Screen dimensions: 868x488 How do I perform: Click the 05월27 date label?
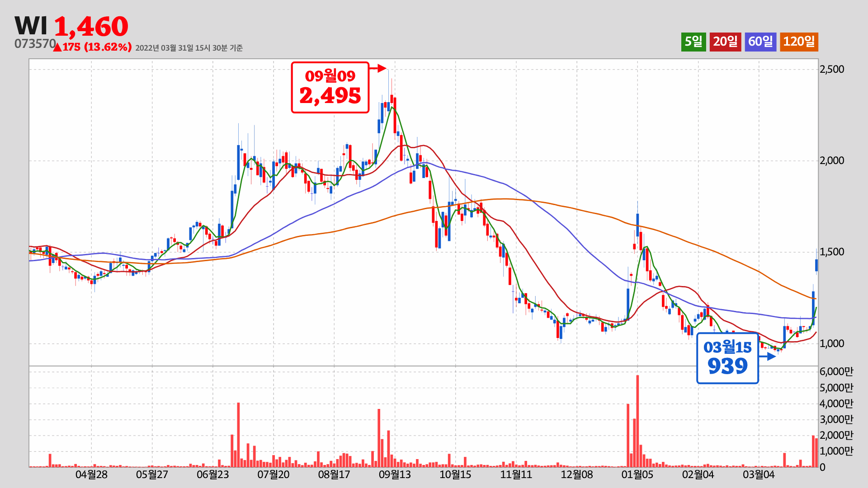[152, 474]
